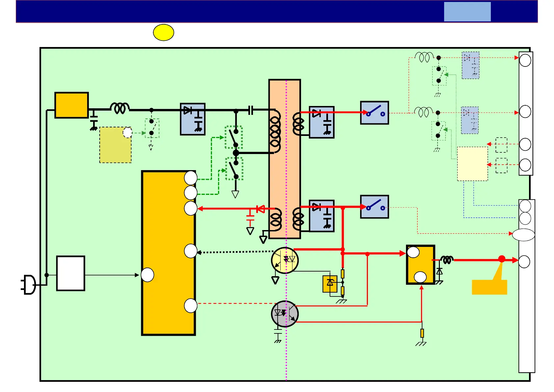Click the large orange controller block
This screenshot has width=554, height=392.
[168, 253]
